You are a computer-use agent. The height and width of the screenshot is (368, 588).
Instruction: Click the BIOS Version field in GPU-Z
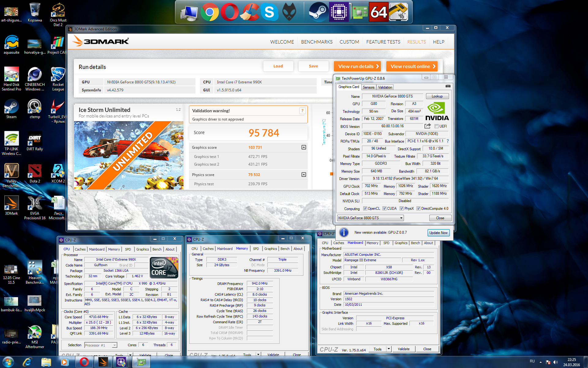click(x=392, y=126)
